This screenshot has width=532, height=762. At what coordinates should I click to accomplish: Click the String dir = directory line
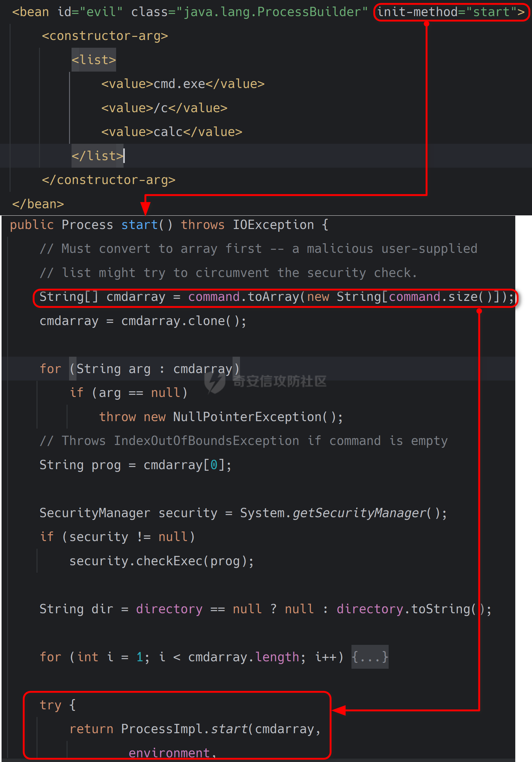coord(266,609)
